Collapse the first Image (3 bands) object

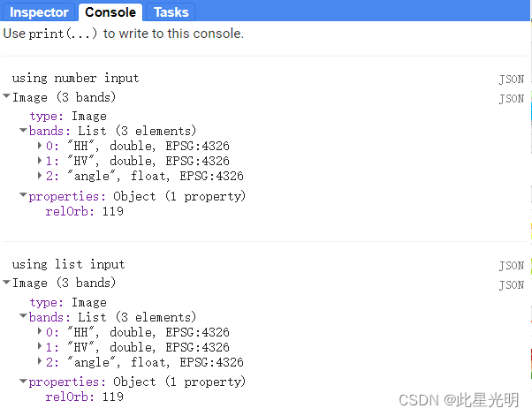(x=7, y=97)
